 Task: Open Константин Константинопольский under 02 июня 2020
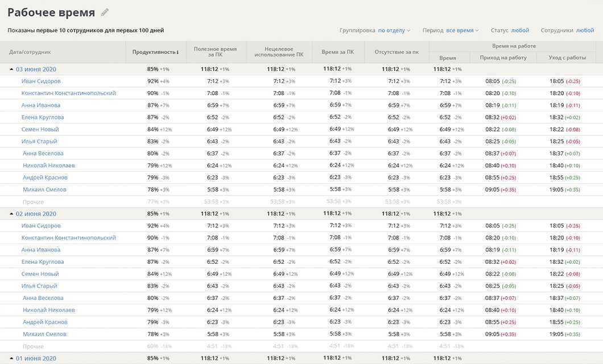point(68,238)
